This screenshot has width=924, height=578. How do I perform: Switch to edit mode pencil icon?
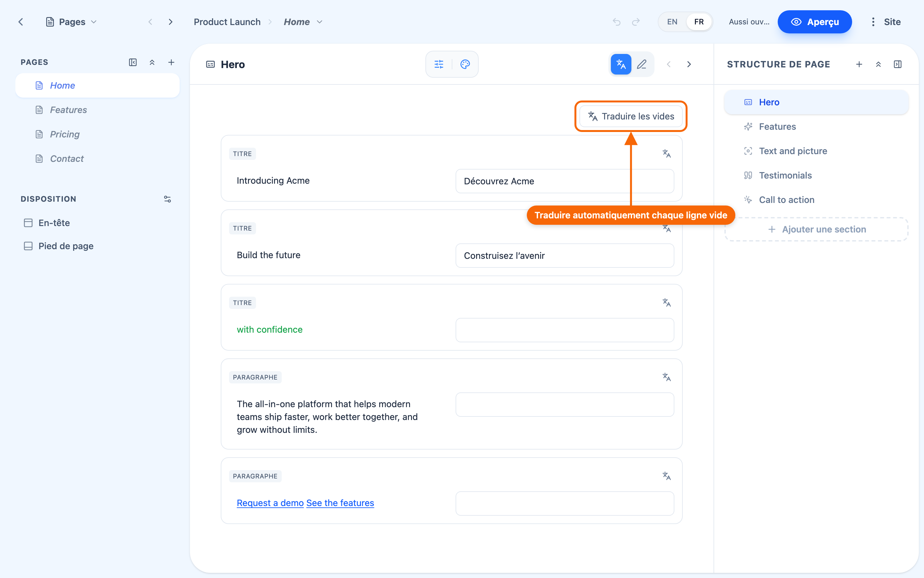642,64
